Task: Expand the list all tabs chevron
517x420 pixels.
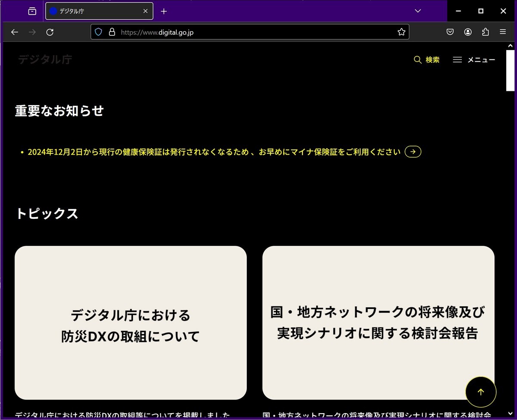Action: click(x=417, y=11)
